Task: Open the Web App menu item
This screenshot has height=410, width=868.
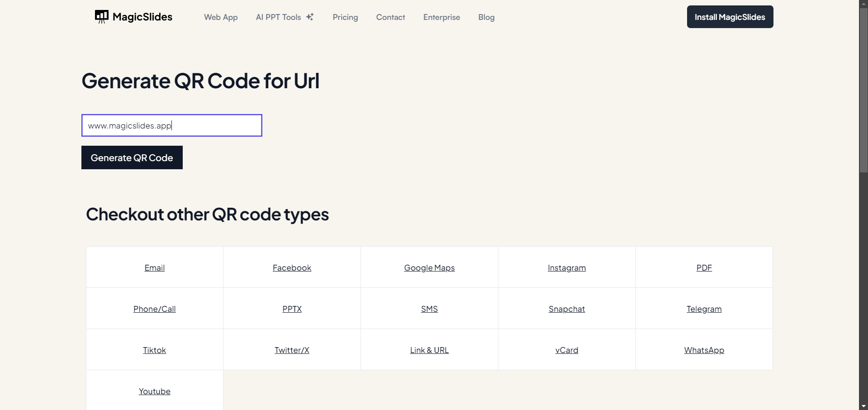Action: [x=221, y=17]
